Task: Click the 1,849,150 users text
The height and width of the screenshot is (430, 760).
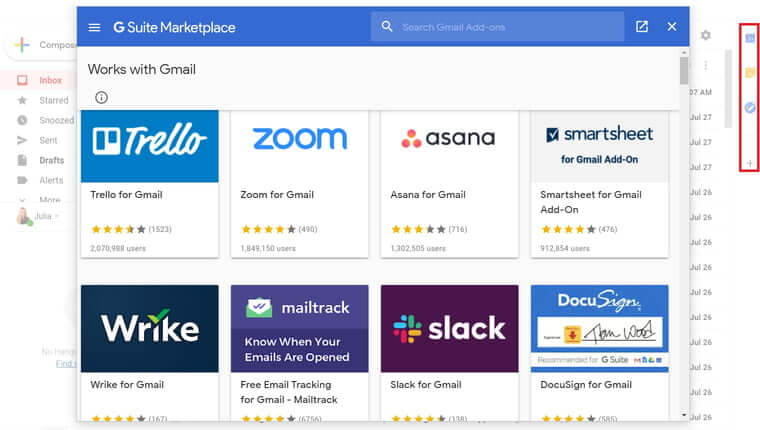Action: click(268, 248)
